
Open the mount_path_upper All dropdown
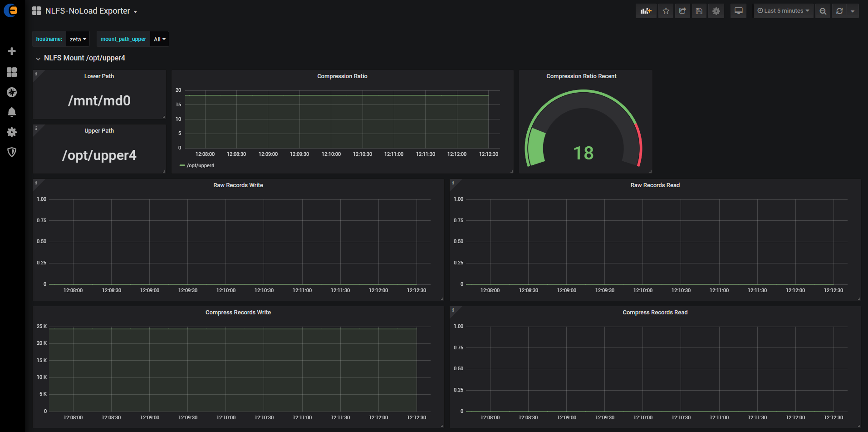click(159, 39)
